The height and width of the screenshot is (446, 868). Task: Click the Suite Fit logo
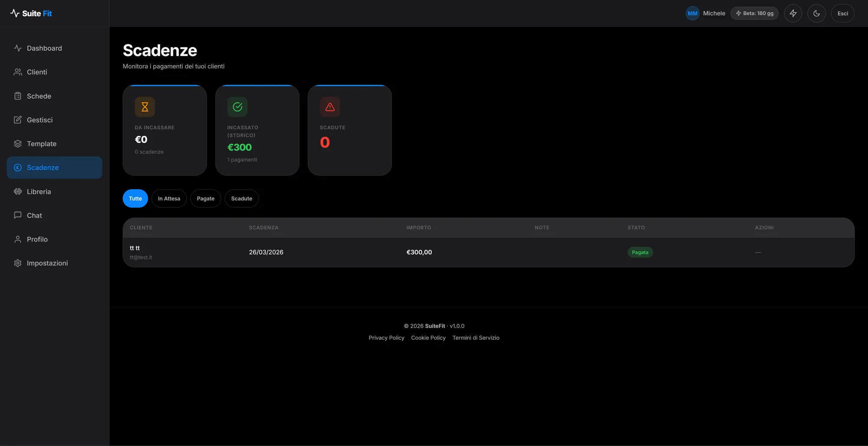click(31, 13)
